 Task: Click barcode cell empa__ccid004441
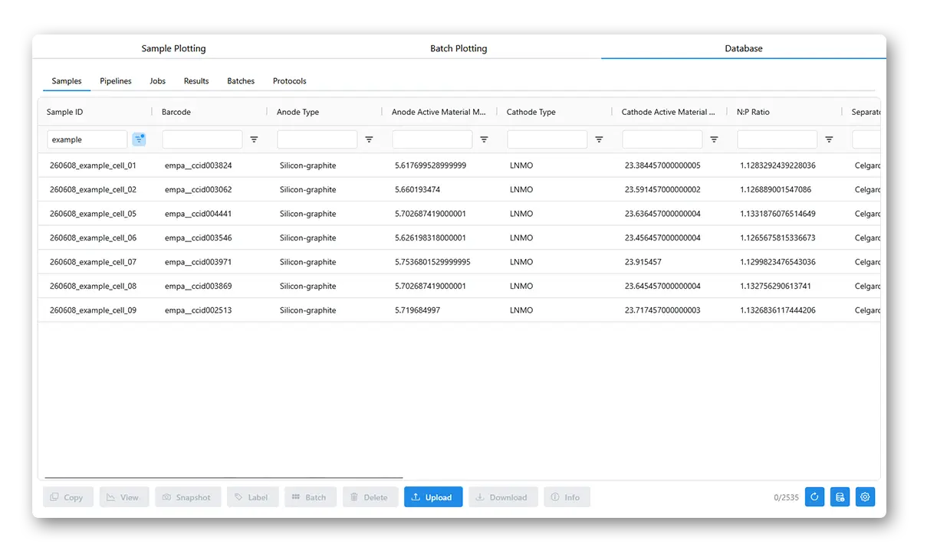point(199,214)
